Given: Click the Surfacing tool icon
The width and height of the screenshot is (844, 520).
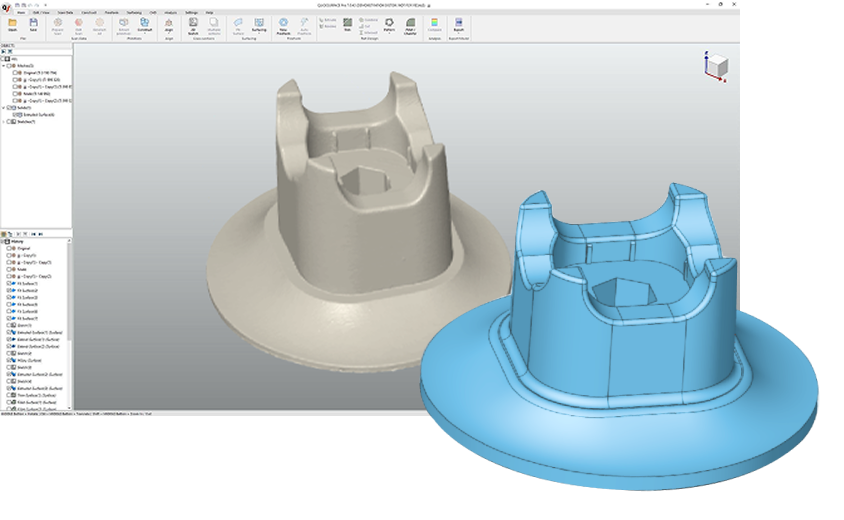Looking at the screenshot, I should pos(259,23).
